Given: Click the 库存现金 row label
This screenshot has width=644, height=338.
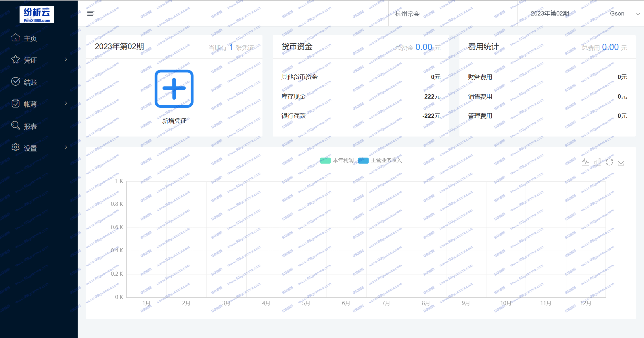Looking at the screenshot, I should pos(294,97).
